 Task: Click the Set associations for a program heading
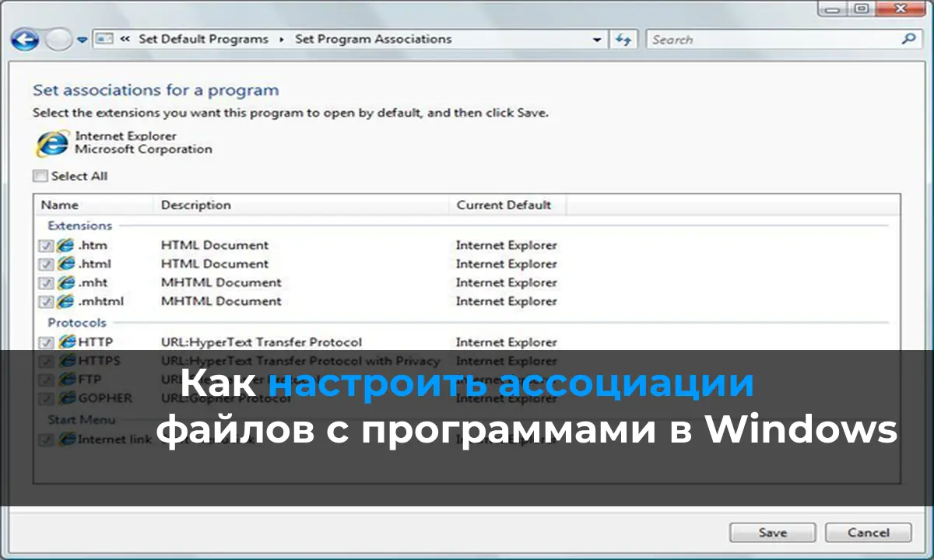[156, 90]
